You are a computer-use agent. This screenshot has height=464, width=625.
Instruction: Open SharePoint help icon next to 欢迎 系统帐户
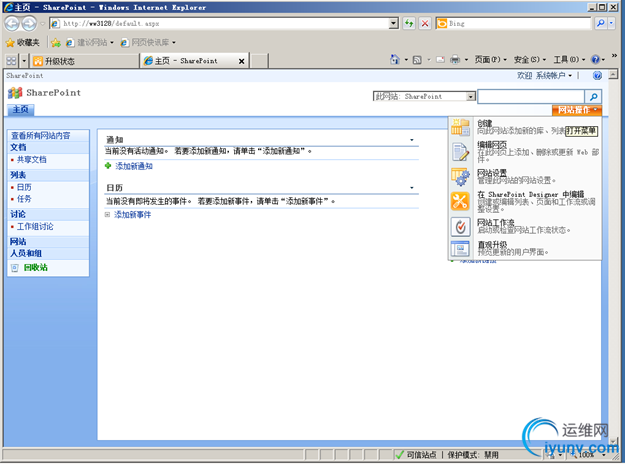(597, 75)
